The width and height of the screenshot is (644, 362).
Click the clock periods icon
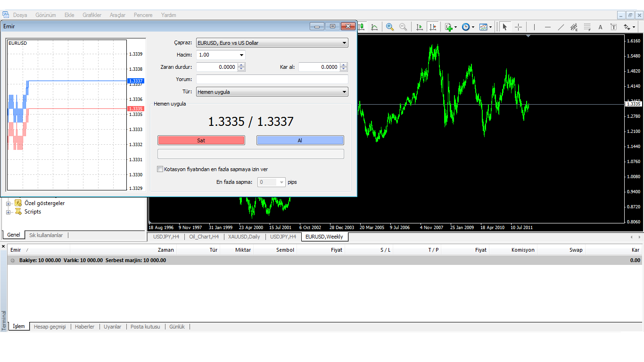[466, 27]
